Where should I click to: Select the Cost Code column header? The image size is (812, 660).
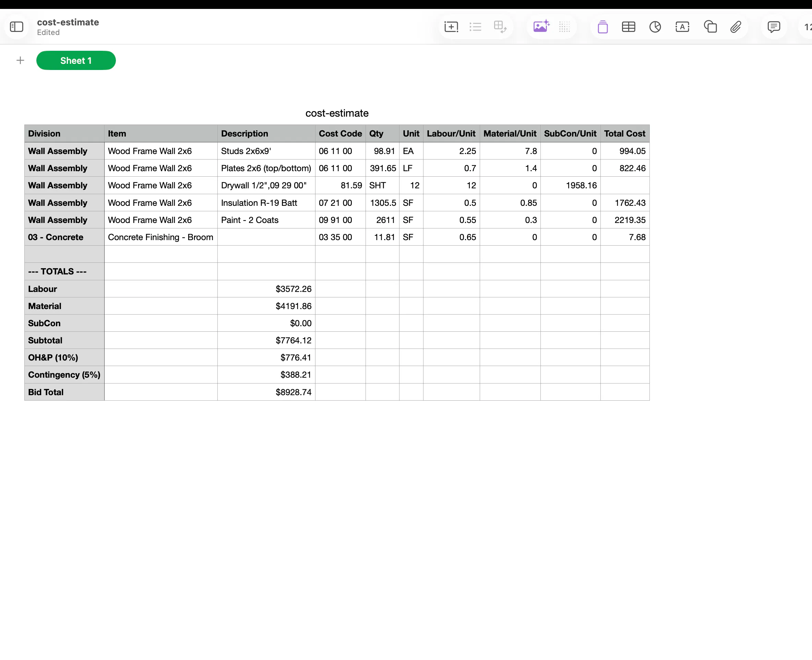341,133
